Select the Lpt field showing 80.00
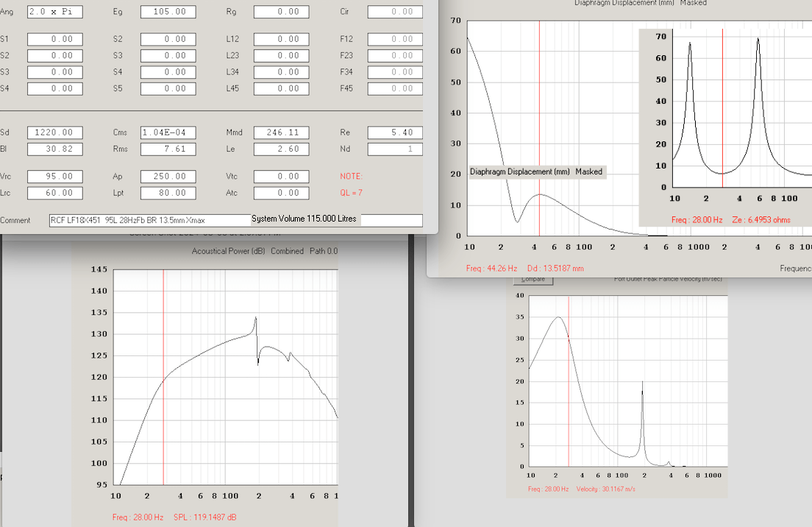The width and height of the screenshot is (812, 527). pos(168,194)
